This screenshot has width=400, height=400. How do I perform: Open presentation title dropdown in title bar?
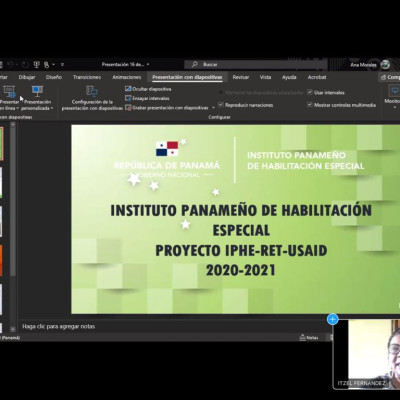point(148,64)
